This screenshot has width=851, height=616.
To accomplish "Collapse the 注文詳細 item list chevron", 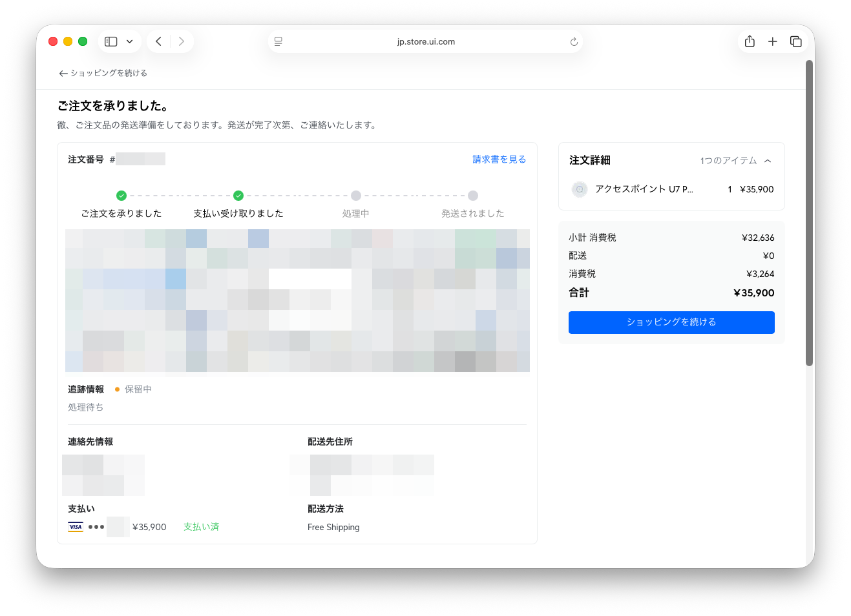I will tap(768, 161).
